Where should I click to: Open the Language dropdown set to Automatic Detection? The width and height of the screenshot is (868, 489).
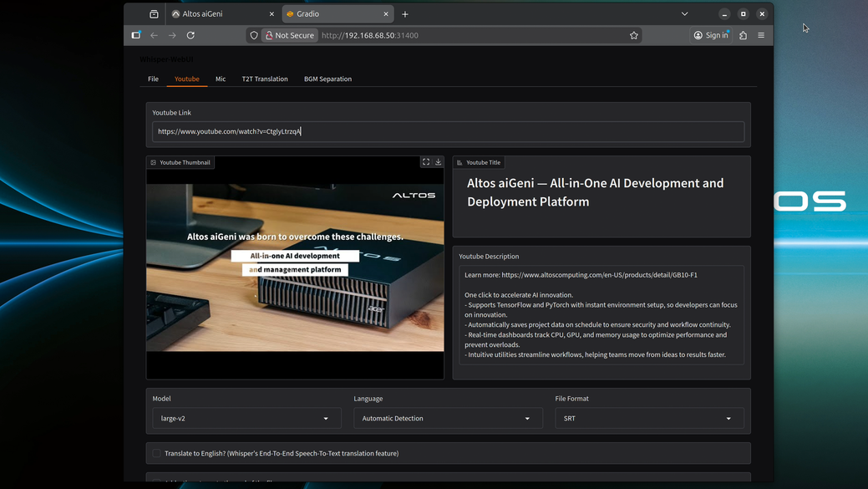(x=448, y=418)
